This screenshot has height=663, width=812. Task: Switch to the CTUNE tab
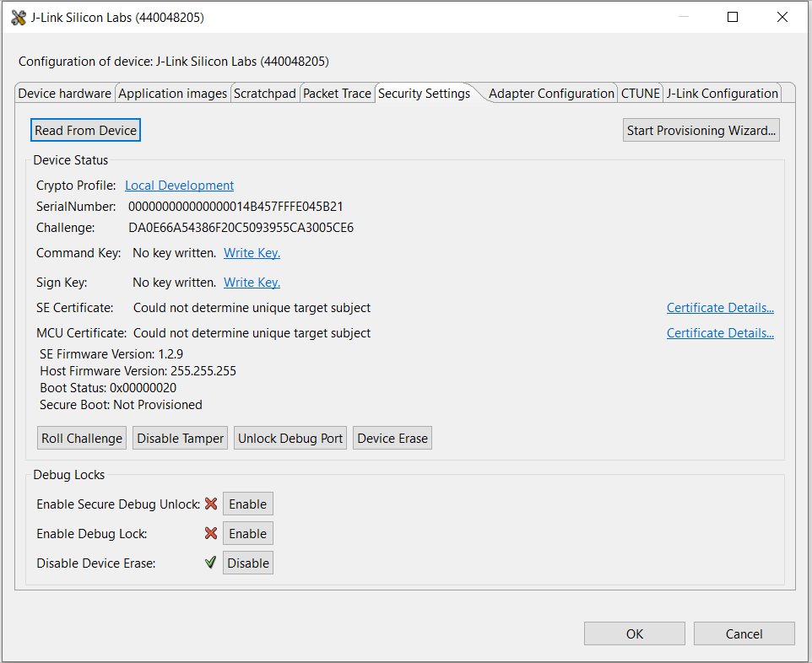(640, 94)
